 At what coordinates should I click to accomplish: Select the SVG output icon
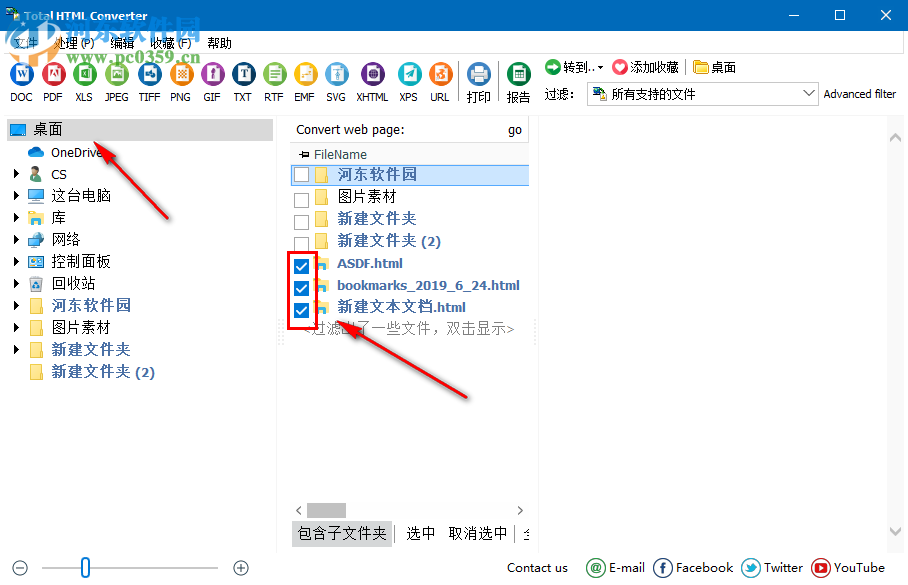(336, 74)
